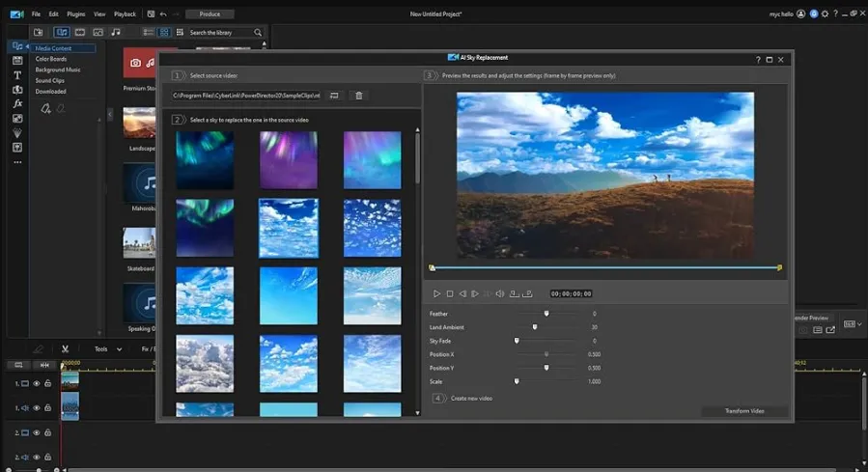Open the Tools dropdown above timeline

pyautogui.click(x=107, y=349)
